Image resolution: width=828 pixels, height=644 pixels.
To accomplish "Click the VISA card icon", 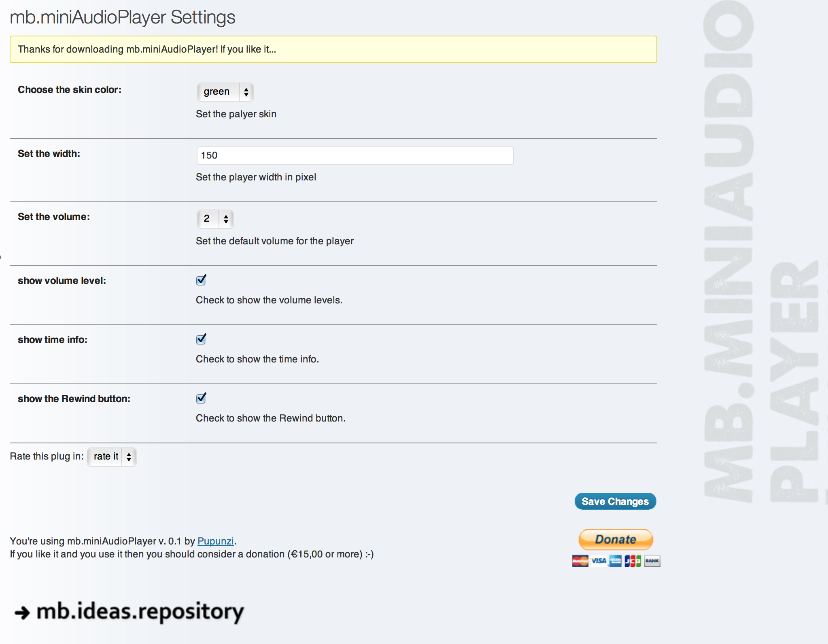I will tap(599, 561).
